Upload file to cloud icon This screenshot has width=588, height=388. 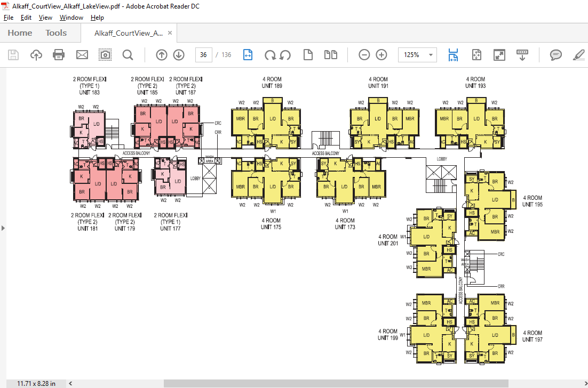point(36,55)
